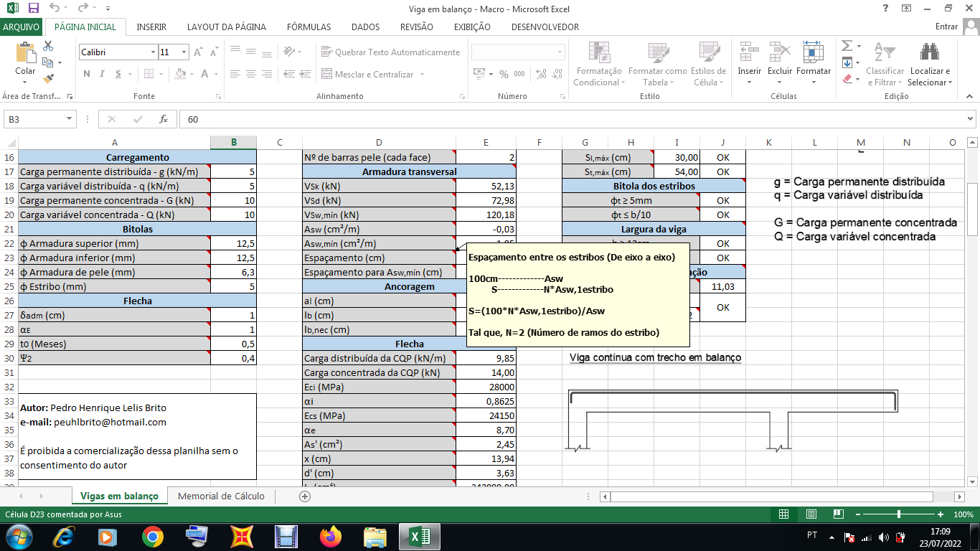Click the Percent Style icon
This screenshot has width=980, height=551.
[504, 74]
